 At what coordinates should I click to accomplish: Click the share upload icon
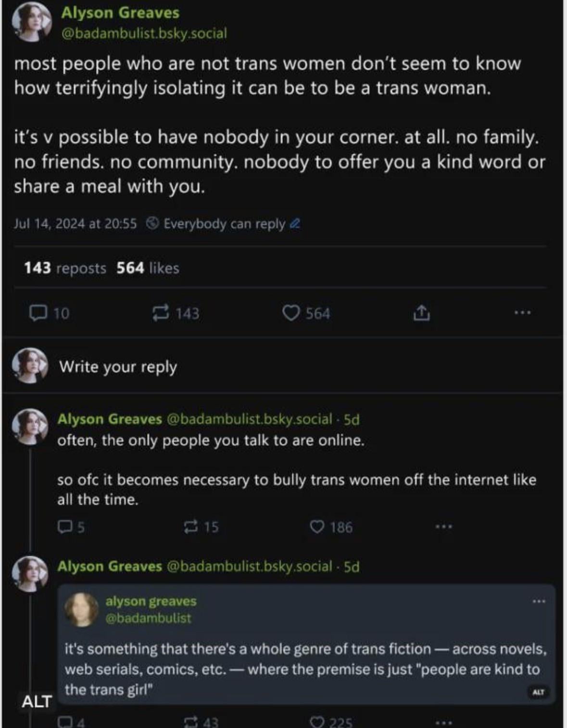421,313
